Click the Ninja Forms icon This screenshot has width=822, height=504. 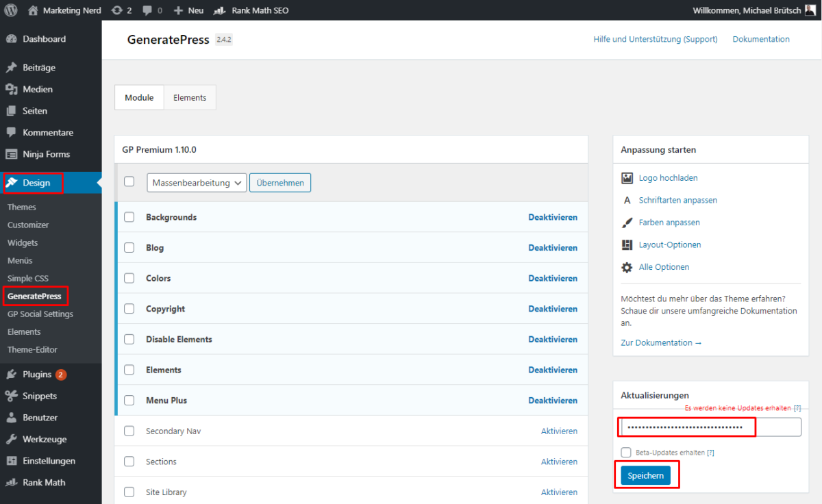click(x=11, y=154)
